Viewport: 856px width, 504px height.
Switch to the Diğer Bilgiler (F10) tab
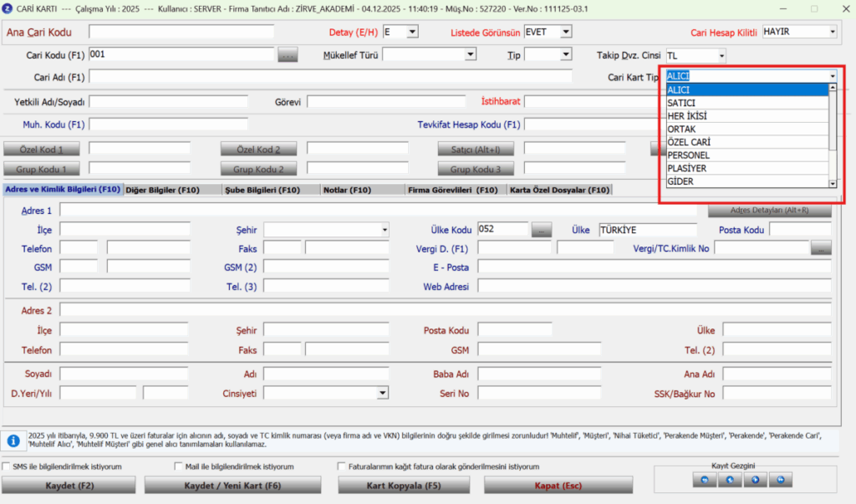tap(163, 190)
